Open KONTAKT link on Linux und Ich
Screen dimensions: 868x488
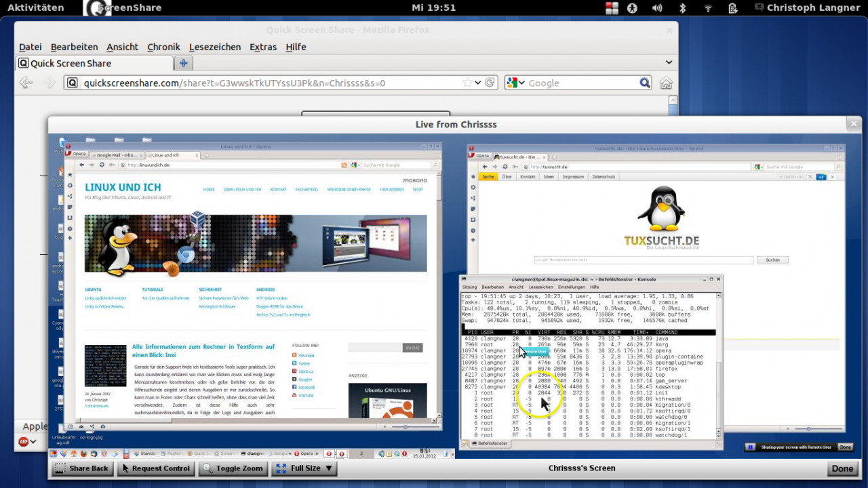(278, 190)
